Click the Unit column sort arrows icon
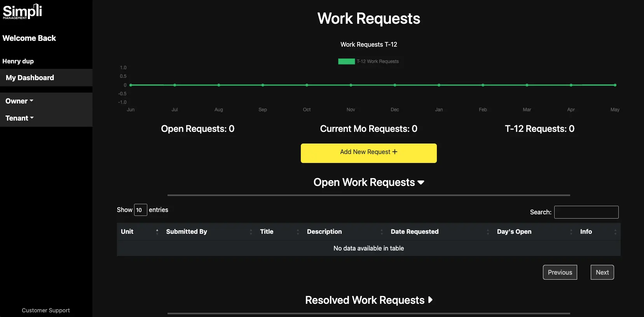 coord(157,232)
